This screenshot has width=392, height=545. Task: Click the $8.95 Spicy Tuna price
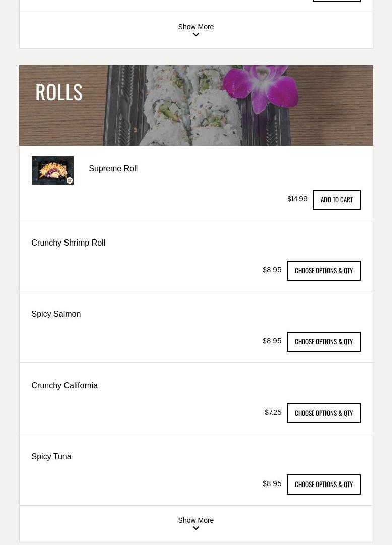pos(272,484)
